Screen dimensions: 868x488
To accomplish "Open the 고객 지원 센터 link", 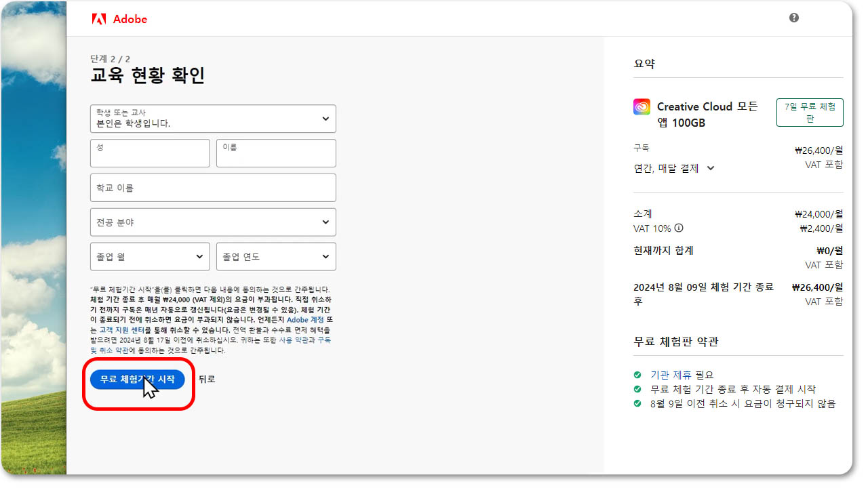I will (121, 329).
